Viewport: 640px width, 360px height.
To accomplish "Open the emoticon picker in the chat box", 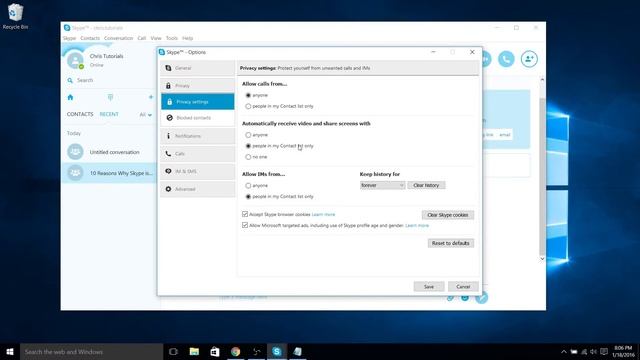I will click(465, 298).
